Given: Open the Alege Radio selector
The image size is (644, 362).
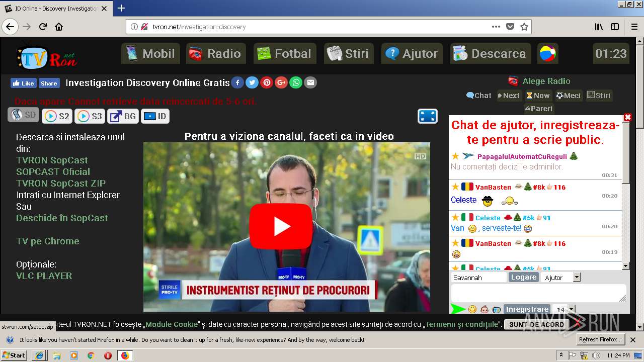Looking at the screenshot, I should [x=539, y=81].
